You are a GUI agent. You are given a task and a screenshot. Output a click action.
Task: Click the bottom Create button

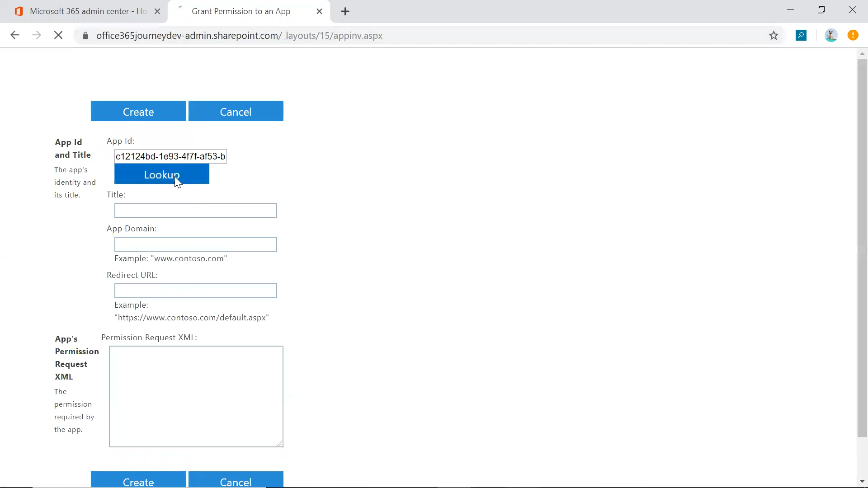click(138, 479)
